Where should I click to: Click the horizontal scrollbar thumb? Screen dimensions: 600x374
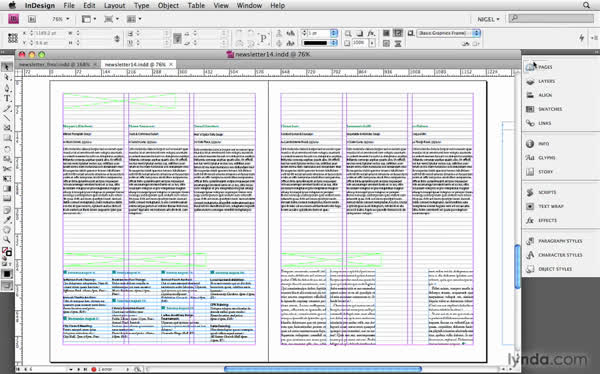(x=323, y=369)
